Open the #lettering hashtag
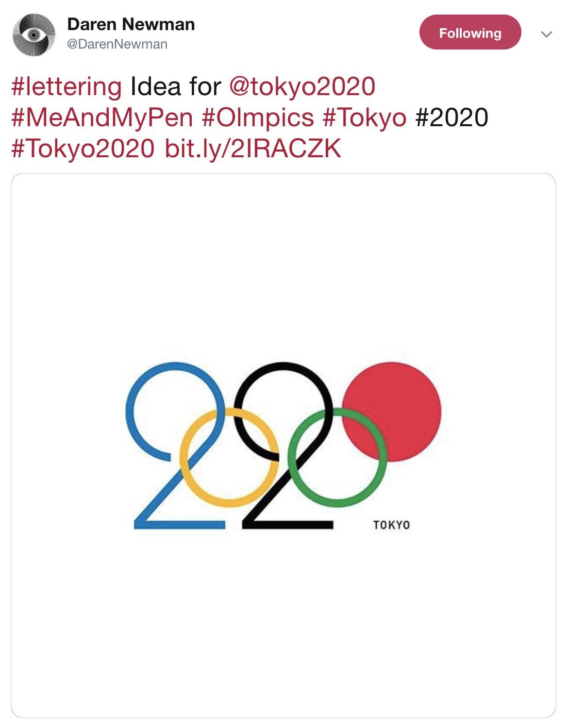The height and width of the screenshot is (728, 568). (x=67, y=86)
